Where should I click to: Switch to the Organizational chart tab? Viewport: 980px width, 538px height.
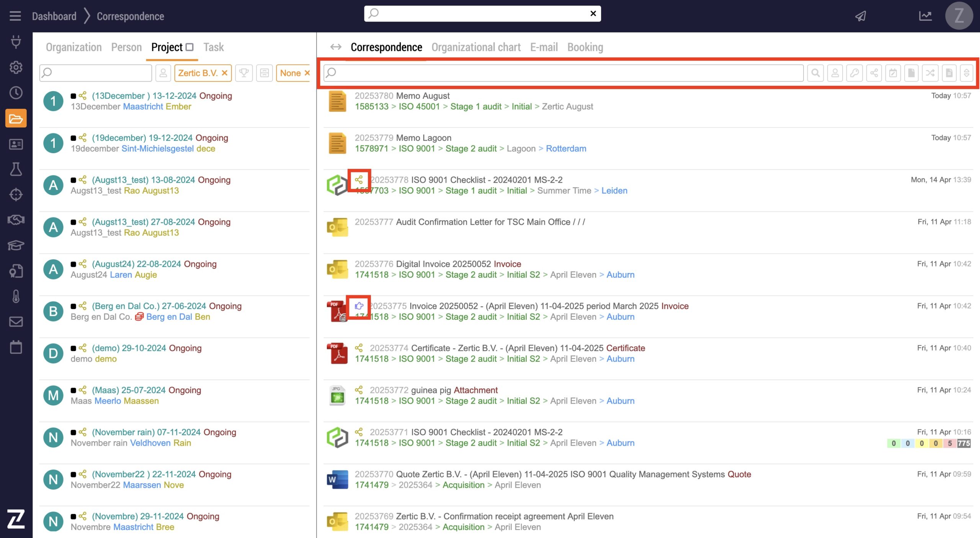tap(476, 47)
